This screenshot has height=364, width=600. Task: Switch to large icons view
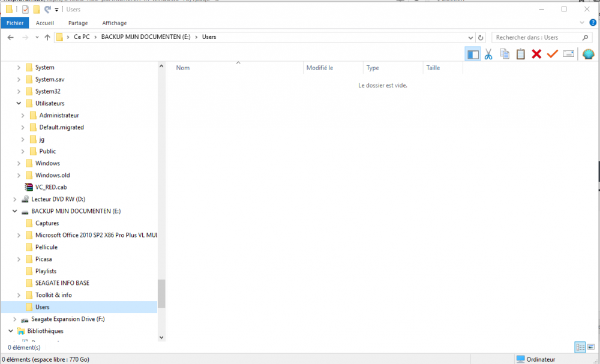coord(591,347)
